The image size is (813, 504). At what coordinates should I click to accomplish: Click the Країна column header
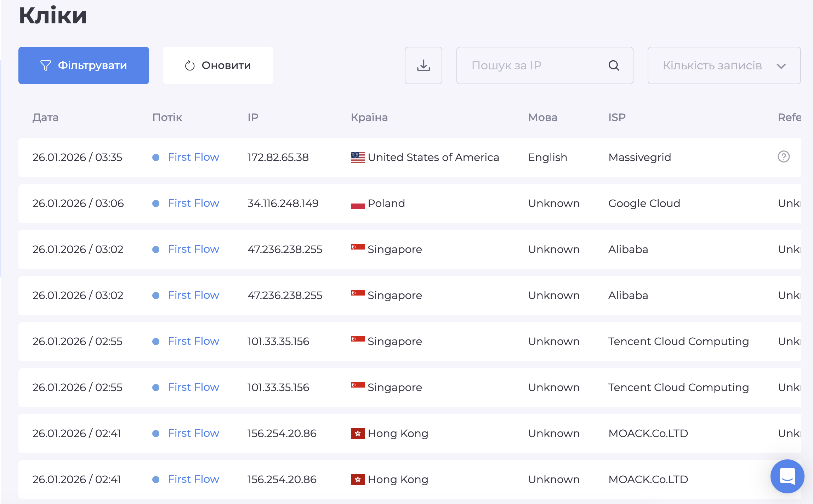pyautogui.click(x=369, y=117)
